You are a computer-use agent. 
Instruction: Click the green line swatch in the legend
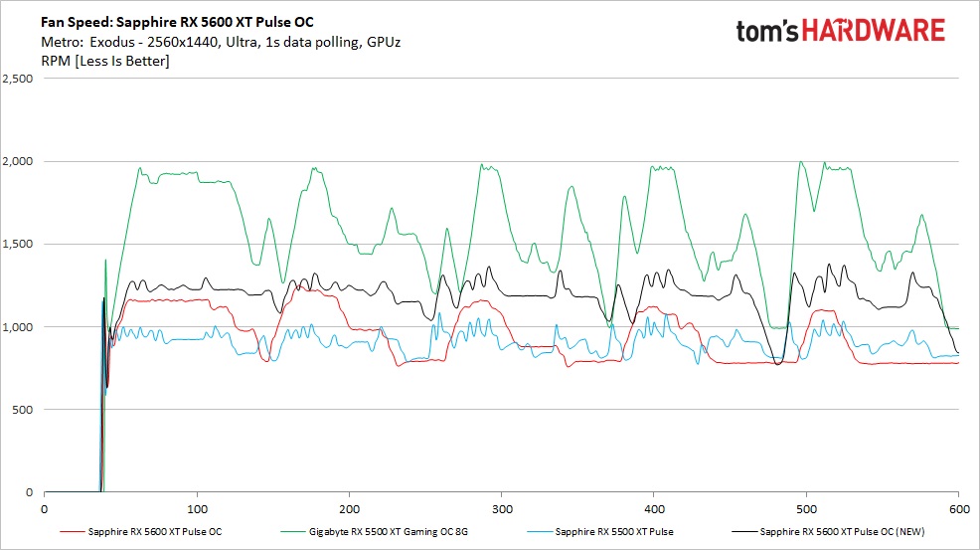pos(293,532)
